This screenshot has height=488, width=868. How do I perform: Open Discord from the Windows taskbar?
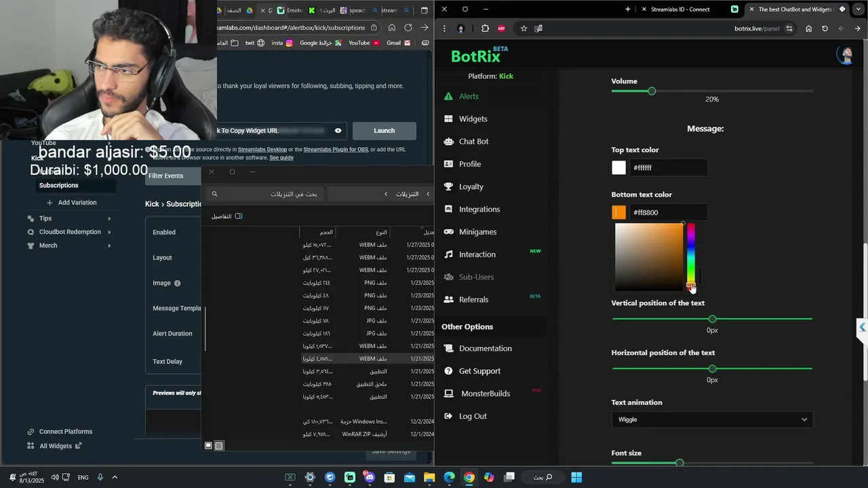[x=369, y=477]
